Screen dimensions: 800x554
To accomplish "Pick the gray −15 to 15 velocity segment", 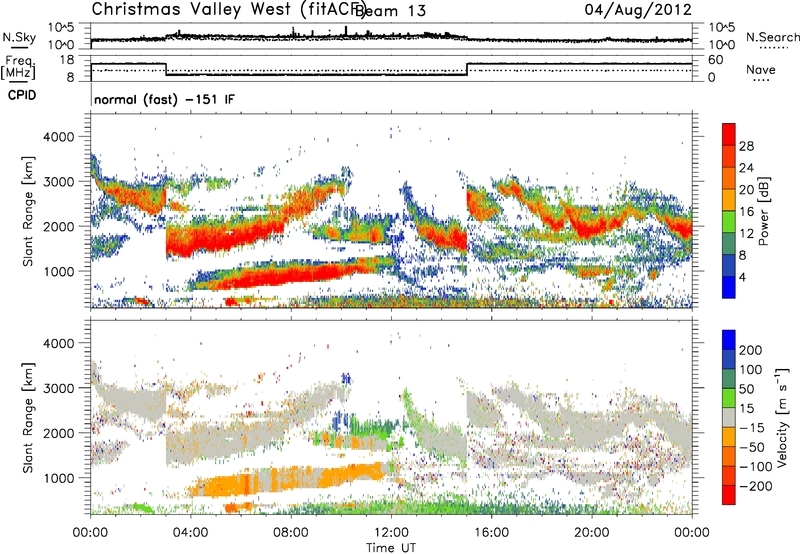I will click(729, 417).
